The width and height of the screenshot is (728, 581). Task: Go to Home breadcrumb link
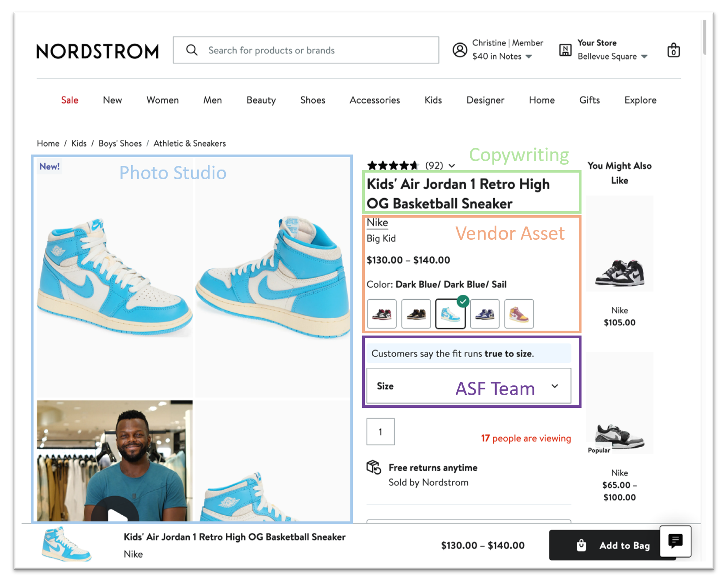coord(48,143)
